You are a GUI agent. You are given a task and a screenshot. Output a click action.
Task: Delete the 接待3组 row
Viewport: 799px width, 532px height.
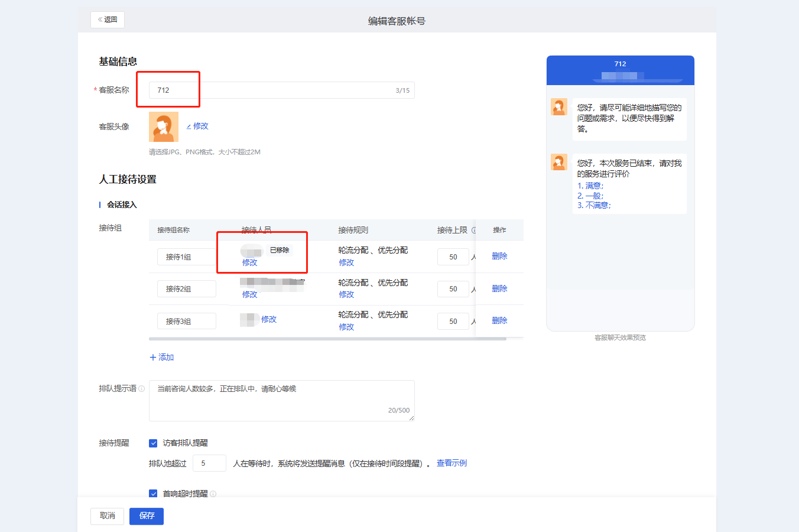(499, 320)
